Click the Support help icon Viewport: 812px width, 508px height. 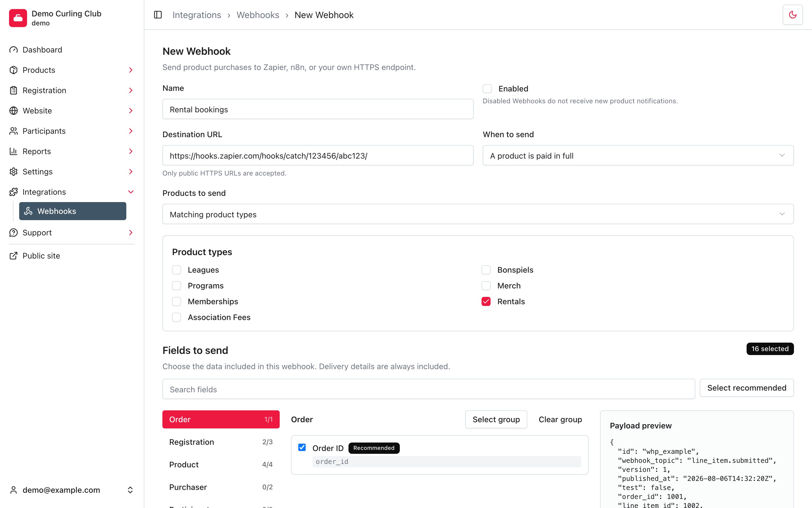[x=14, y=233]
